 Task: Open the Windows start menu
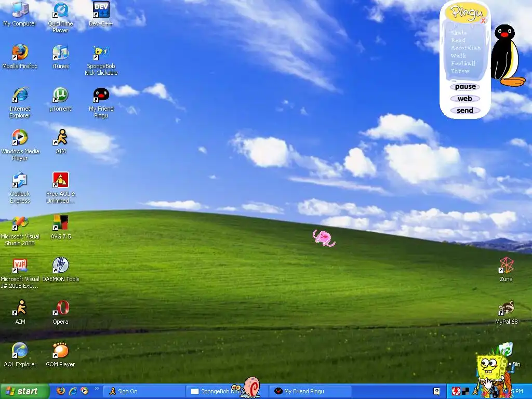(x=24, y=391)
